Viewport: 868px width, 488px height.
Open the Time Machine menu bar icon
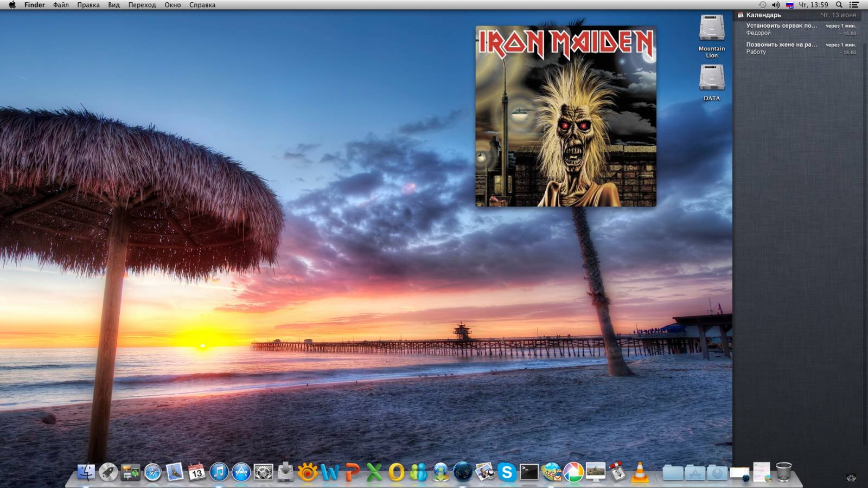click(762, 5)
